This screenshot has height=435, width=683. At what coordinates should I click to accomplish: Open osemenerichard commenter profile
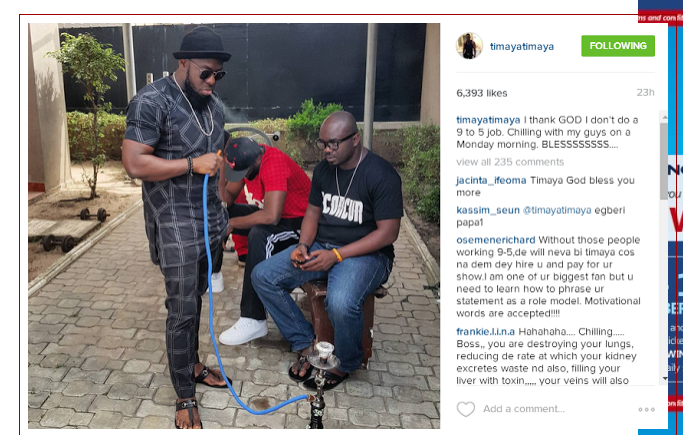tap(496, 240)
